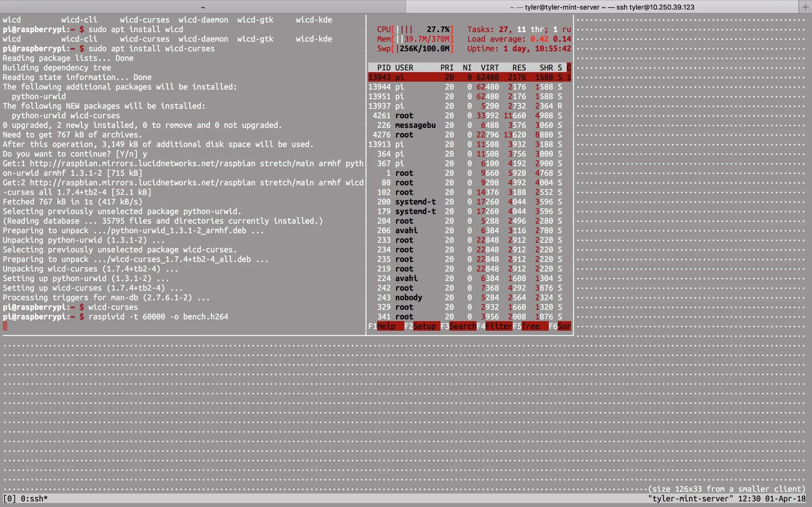812x507 pixels.
Task: Switch to the ssh tyler@10.250.39.123 tab
Action: (x=602, y=7)
